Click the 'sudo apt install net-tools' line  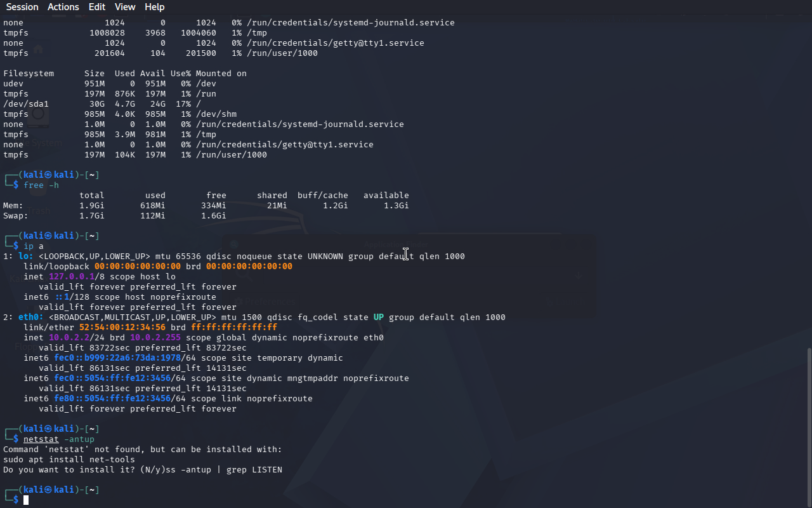click(x=69, y=460)
